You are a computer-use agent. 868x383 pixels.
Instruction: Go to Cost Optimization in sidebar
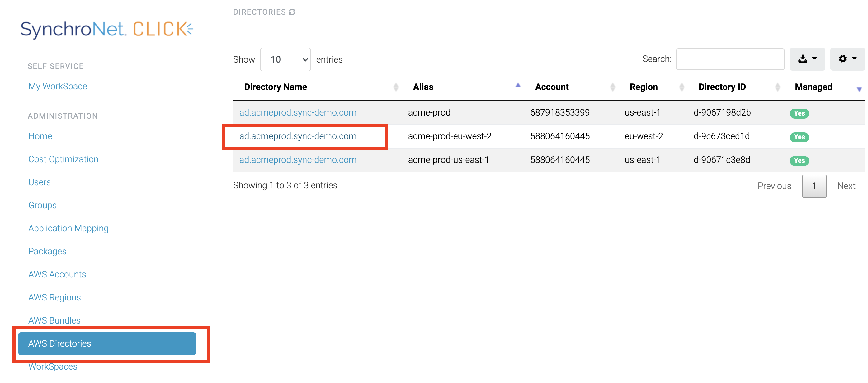[x=63, y=159]
